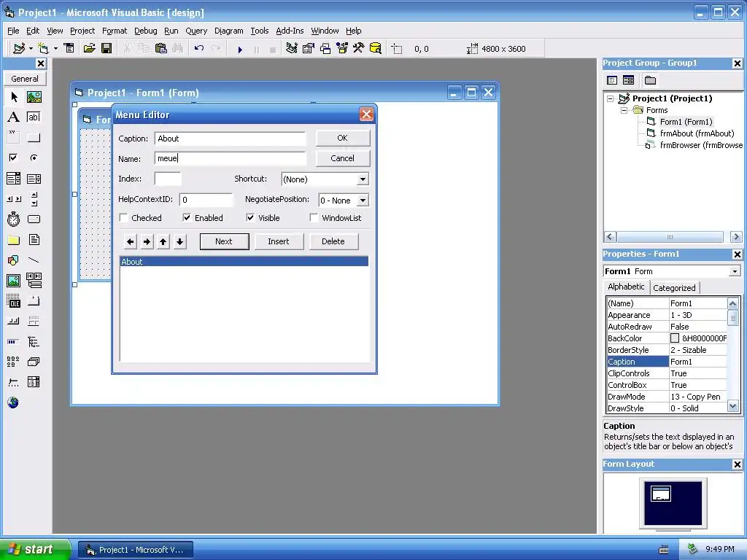Viewport: 747px width, 560px height.
Task: Toggle the Checked checkbox
Action: [124, 218]
